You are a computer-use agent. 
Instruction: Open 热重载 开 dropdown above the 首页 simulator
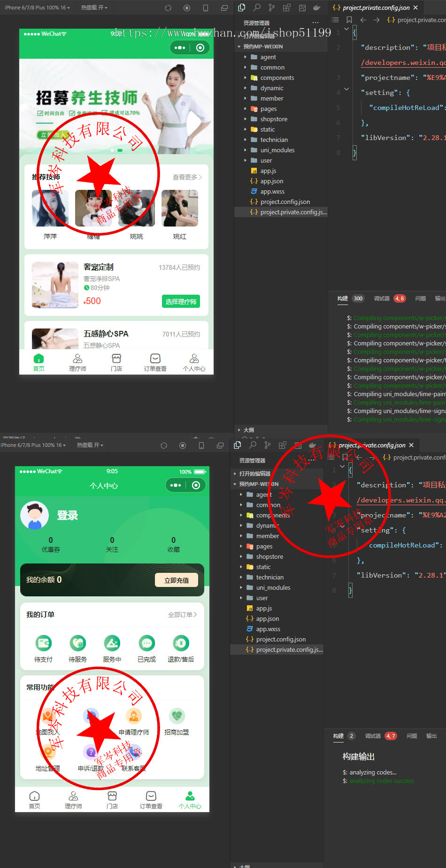point(94,8)
